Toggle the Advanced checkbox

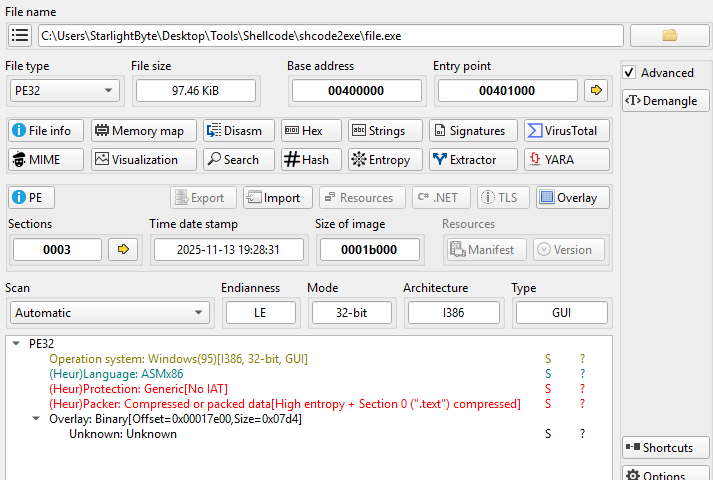coord(629,72)
